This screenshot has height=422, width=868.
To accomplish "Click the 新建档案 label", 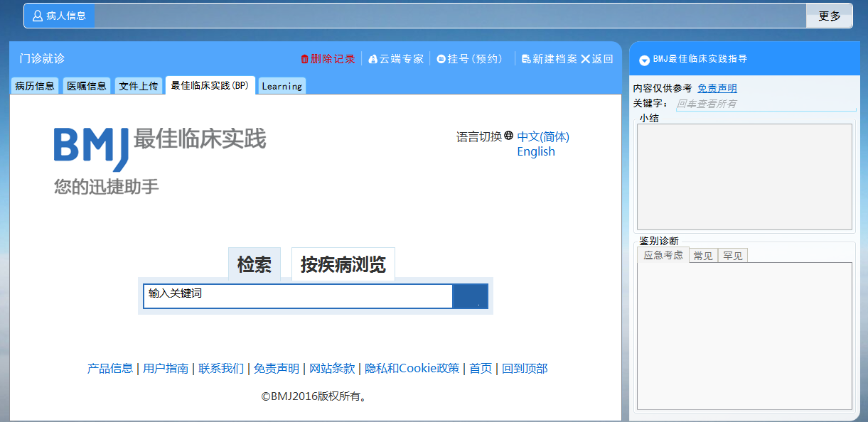I will click(555, 59).
